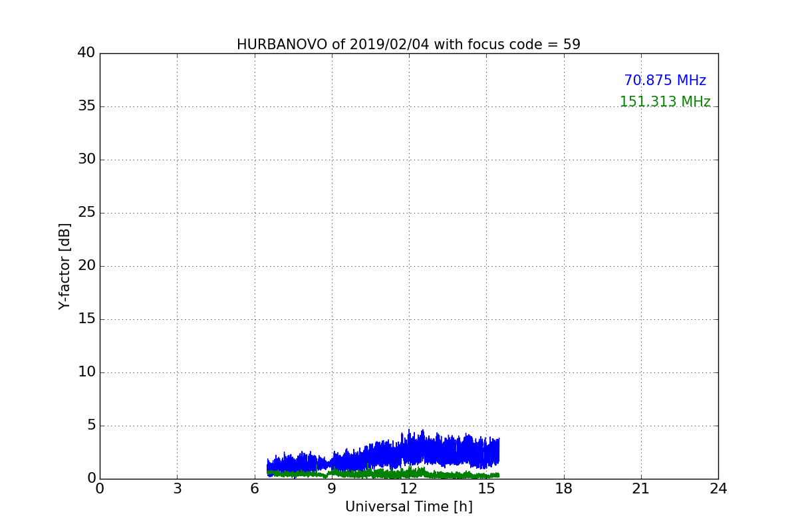
Task: Select the blue 70.875 MHz legend label
Action: coord(665,80)
